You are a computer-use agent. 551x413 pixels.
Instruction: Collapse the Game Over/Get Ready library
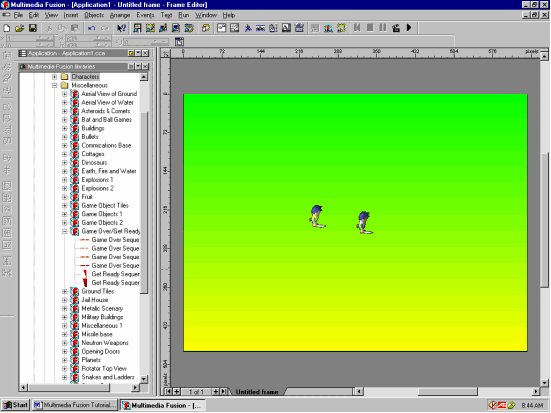coord(65,231)
